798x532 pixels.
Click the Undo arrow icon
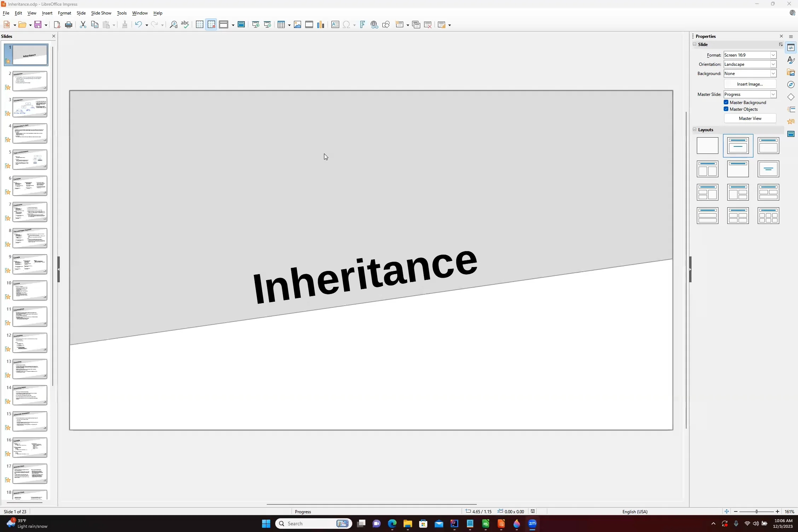138,24
